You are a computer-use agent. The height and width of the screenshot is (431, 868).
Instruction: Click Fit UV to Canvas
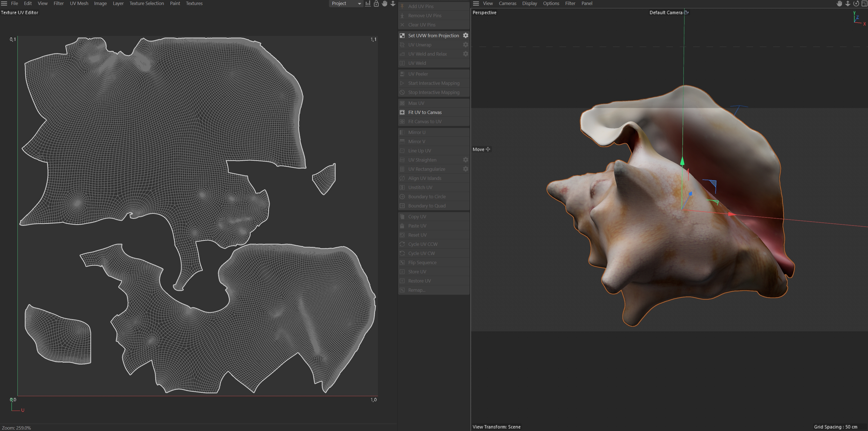(425, 112)
